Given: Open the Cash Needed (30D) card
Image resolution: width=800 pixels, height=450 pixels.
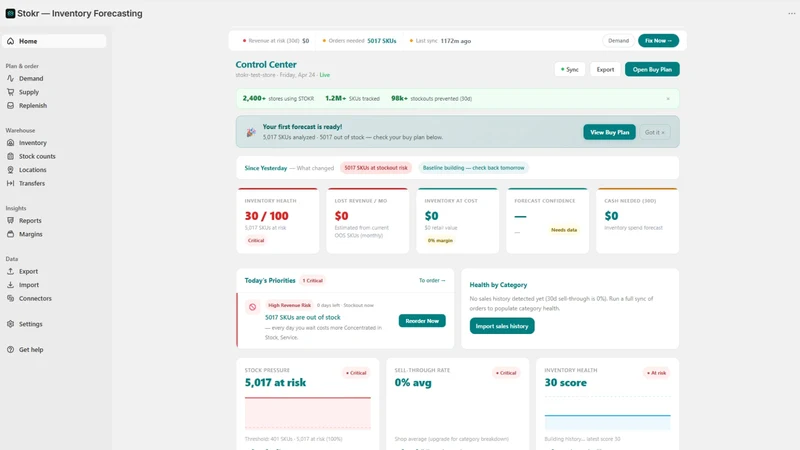Looking at the screenshot, I should [637, 220].
